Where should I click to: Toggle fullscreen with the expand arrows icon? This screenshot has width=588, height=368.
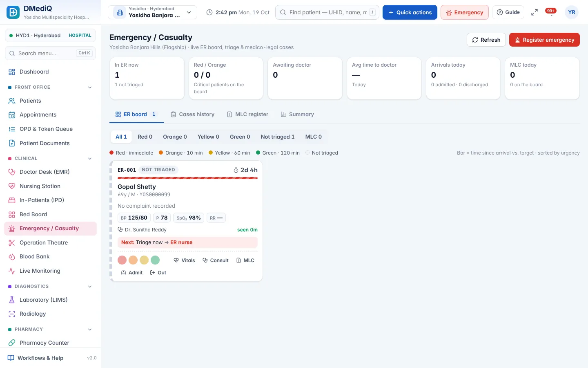pos(534,12)
